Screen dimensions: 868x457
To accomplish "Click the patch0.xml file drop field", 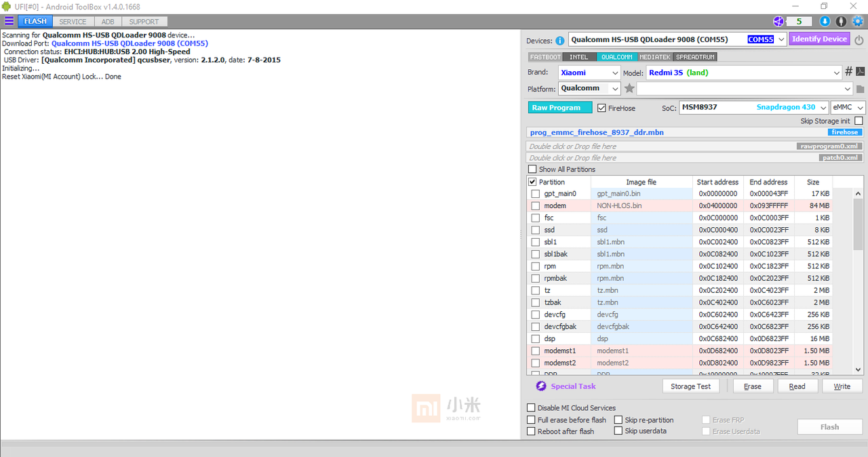I will (695, 157).
